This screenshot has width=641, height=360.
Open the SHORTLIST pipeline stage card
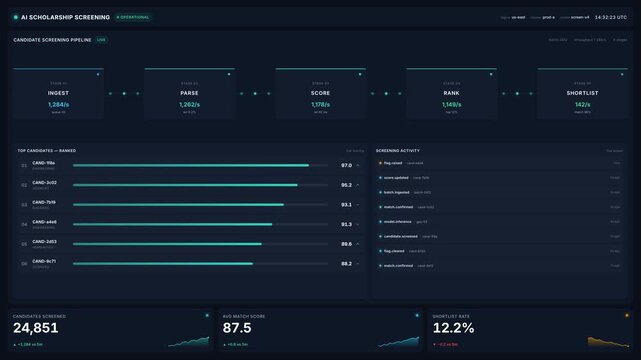point(583,94)
